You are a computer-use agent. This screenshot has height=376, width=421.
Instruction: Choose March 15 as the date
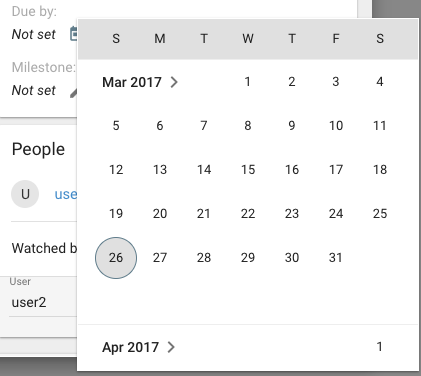click(248, 170)
